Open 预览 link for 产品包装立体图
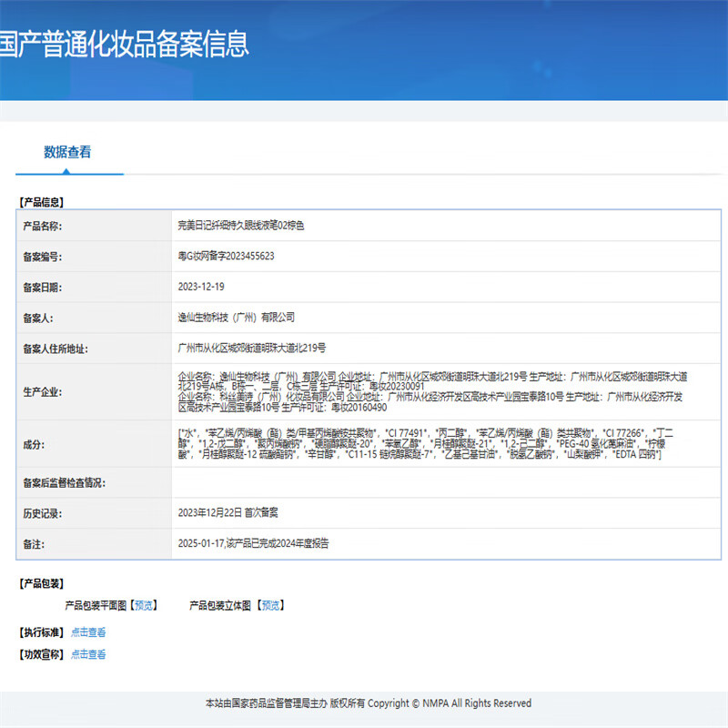 [272, 605]
